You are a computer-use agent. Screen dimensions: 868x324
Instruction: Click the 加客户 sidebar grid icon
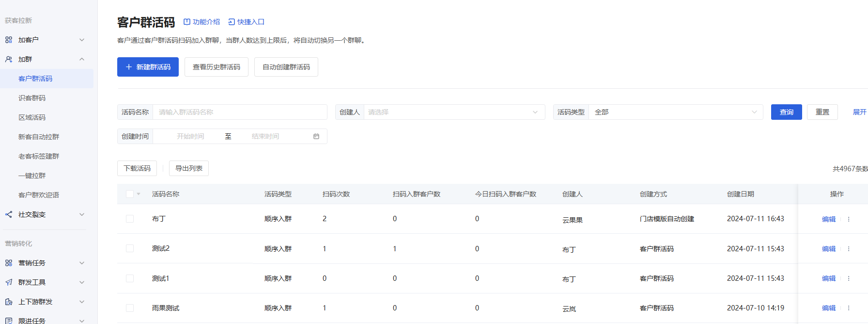[9, 40]
